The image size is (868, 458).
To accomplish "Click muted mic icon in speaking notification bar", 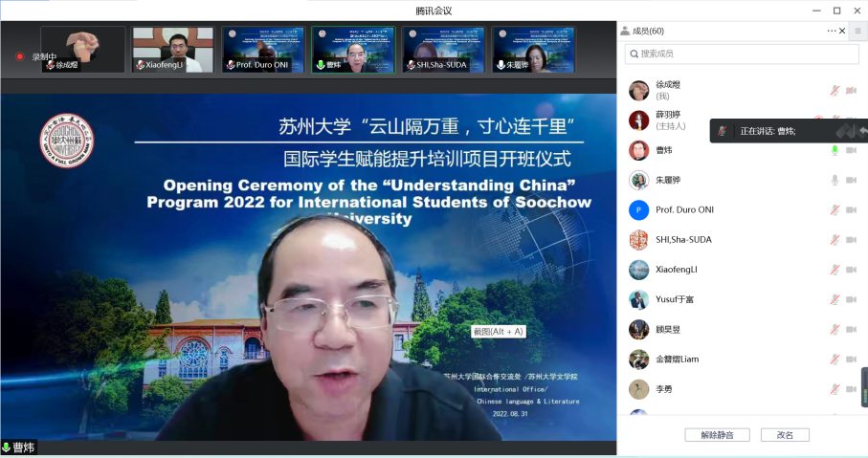I will (x=723, y=131).
